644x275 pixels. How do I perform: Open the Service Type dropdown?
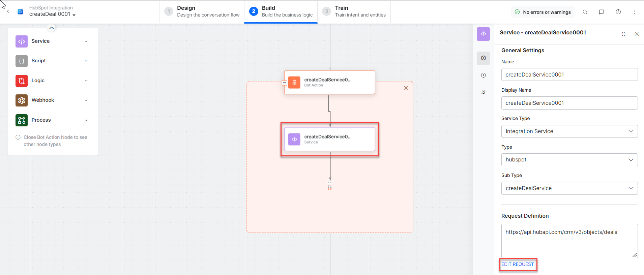pos(569,131)
